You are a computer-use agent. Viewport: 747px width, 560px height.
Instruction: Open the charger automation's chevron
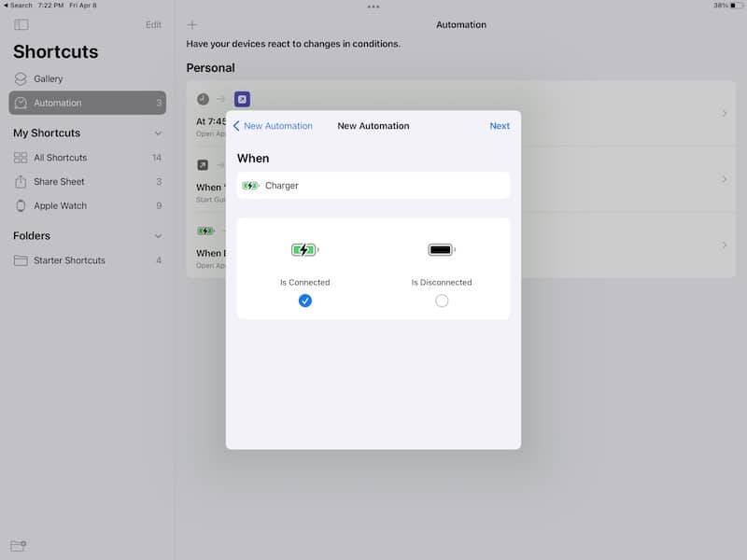[725, 245]
